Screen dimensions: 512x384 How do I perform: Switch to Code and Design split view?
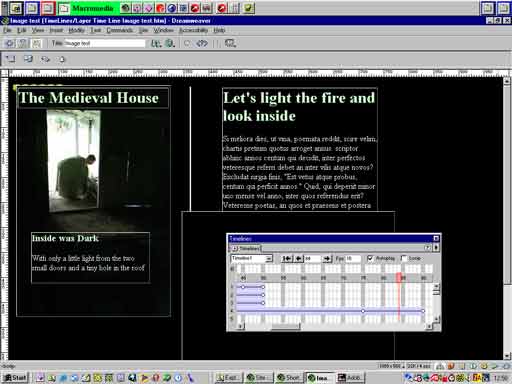(x=23, y=43)
